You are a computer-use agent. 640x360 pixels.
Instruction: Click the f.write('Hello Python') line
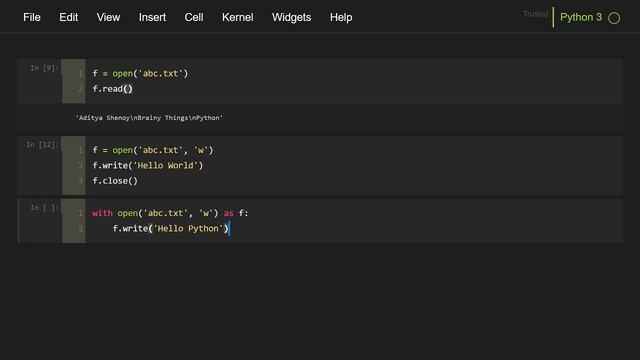171,229
